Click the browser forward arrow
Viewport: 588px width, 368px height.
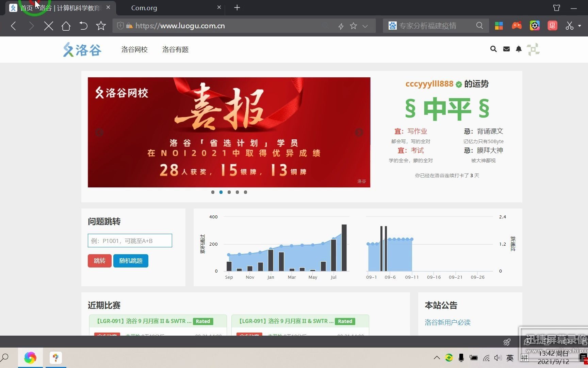click(x=31, y=26)
